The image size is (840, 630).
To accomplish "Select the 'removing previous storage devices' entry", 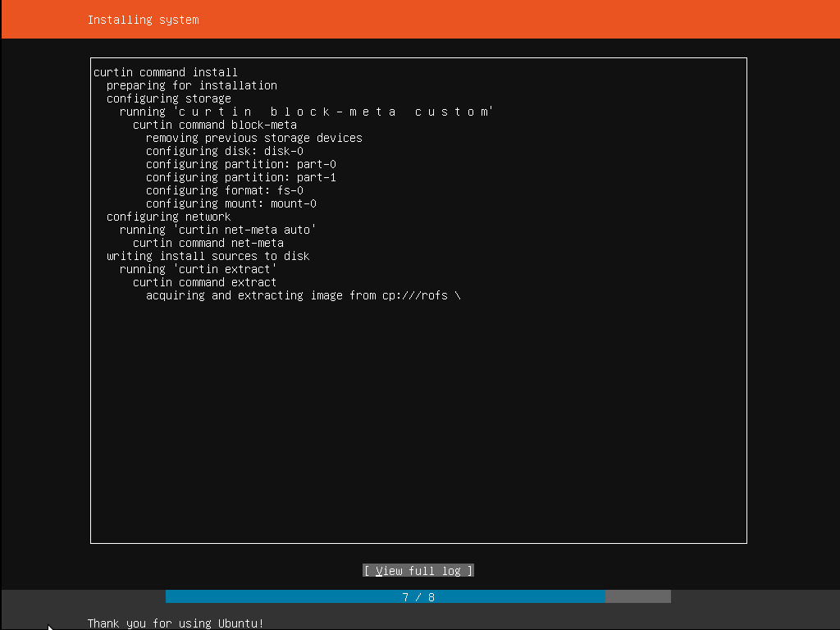I will coord(254,138).
